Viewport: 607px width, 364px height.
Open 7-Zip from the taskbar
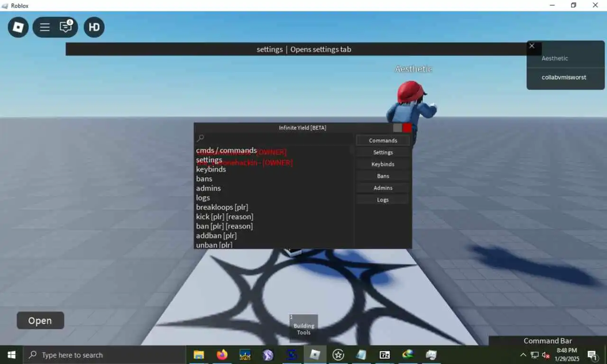tap(385, 355)
